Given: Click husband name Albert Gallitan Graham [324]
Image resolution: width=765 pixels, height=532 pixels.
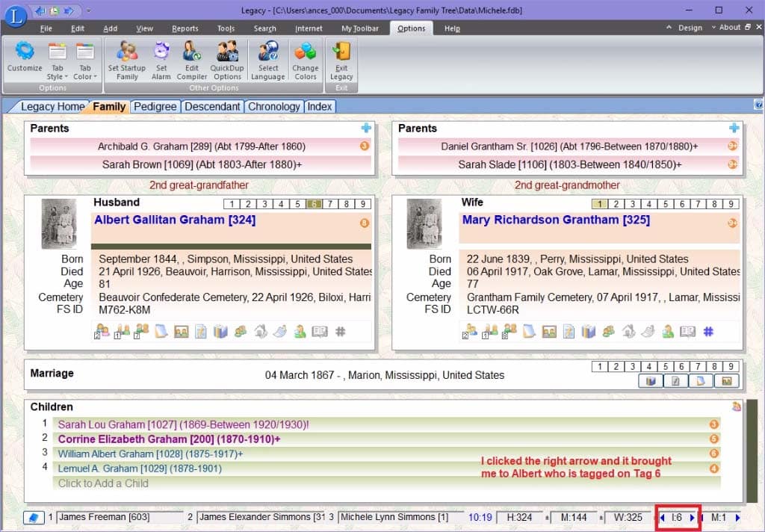Looking at the screenshot, I should [x=175, y=220].
